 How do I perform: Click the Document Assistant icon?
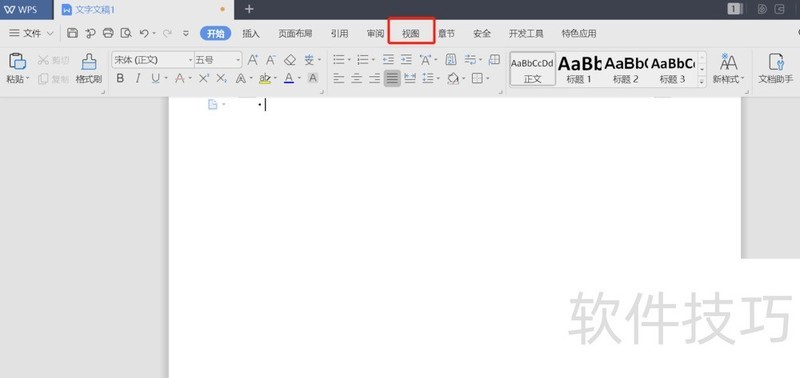(x=776, y=62)
